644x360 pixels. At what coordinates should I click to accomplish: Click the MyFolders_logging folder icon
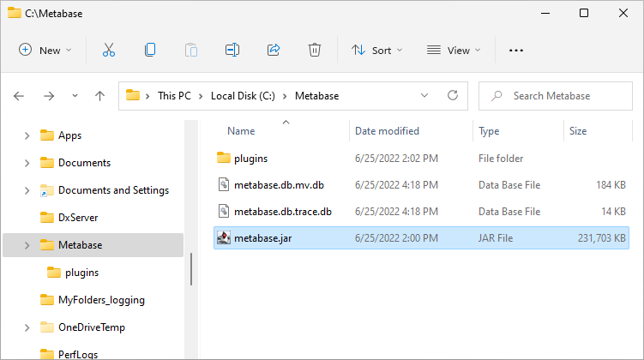(x=47, y=300)
